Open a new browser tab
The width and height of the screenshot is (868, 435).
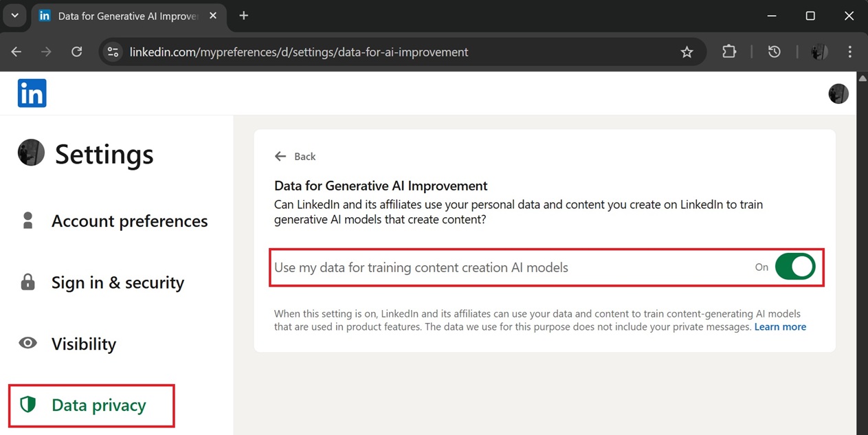pos(244,16)
